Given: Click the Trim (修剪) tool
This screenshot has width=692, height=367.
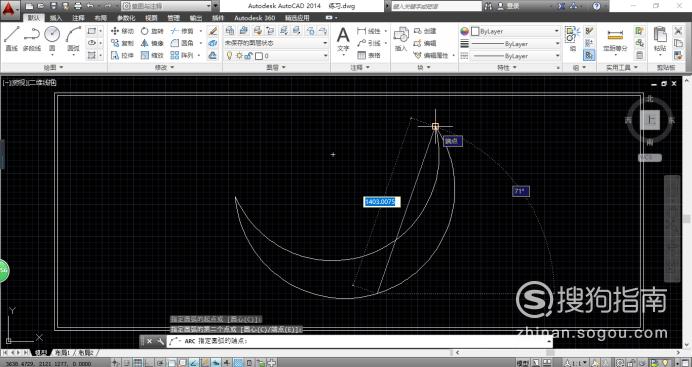Looking at the screenshot, I should [182, 31].
